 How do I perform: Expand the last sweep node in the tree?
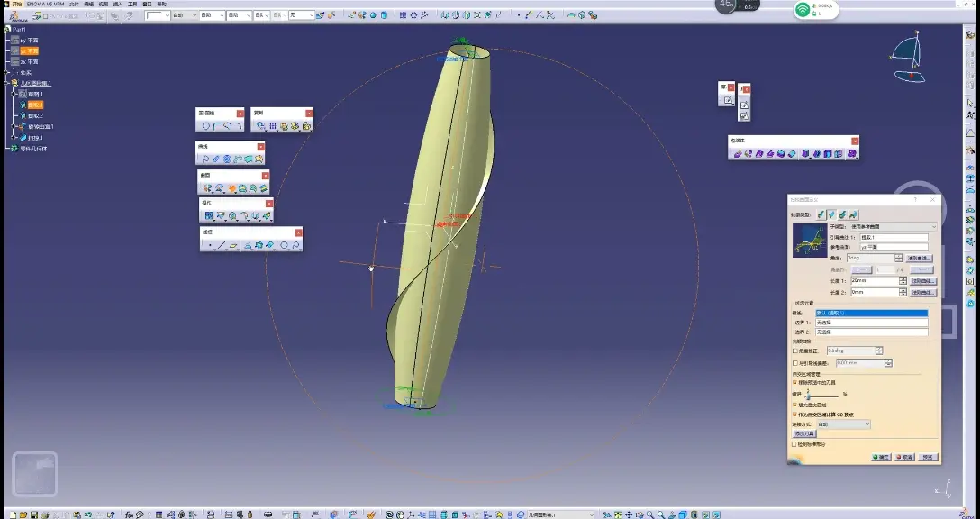(x=14, y=138)
